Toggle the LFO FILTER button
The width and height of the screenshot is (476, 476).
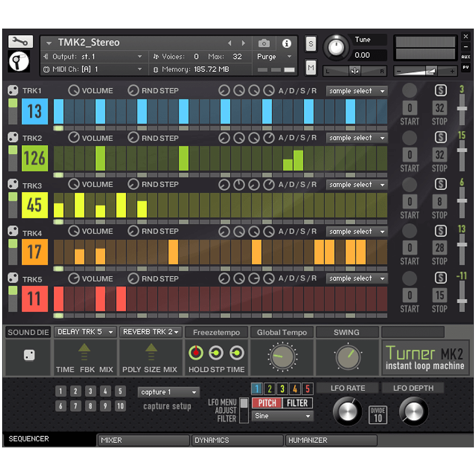(297, 403)
